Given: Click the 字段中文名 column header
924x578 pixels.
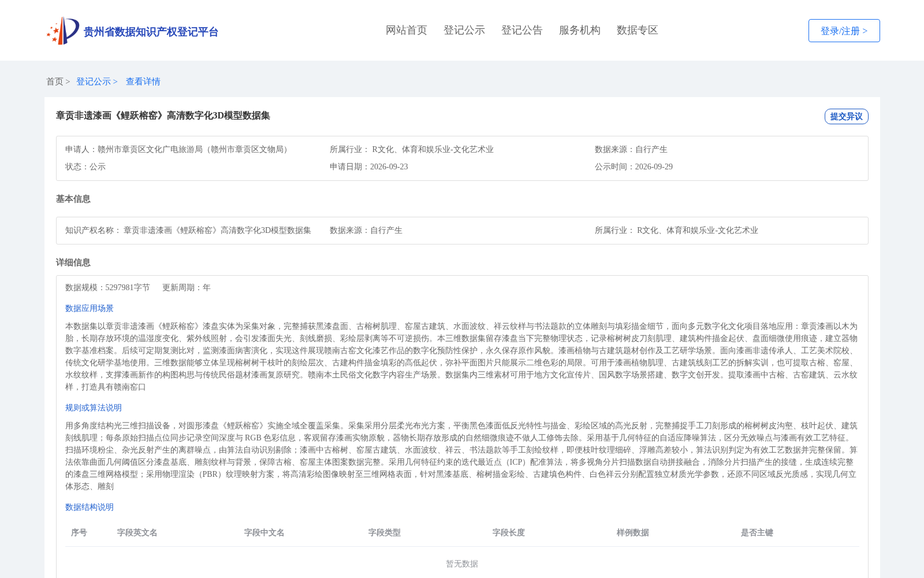Looking at the screenshot, I should (x=264, y=532).
